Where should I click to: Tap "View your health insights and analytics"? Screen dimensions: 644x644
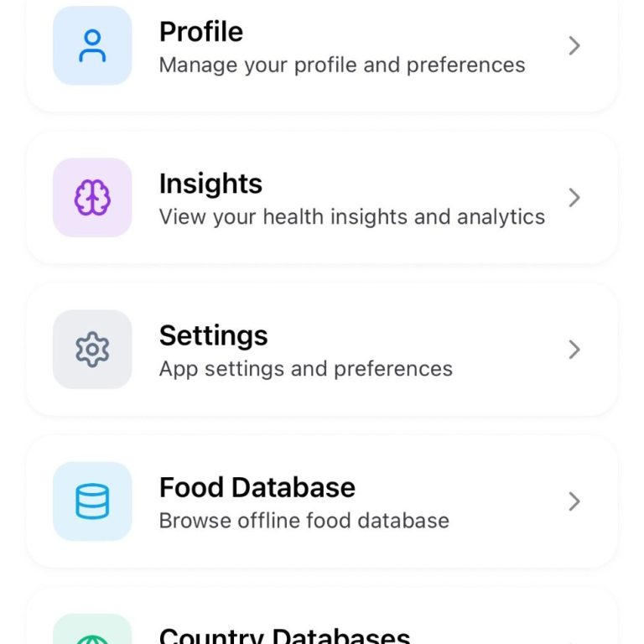tap(352, 217)
